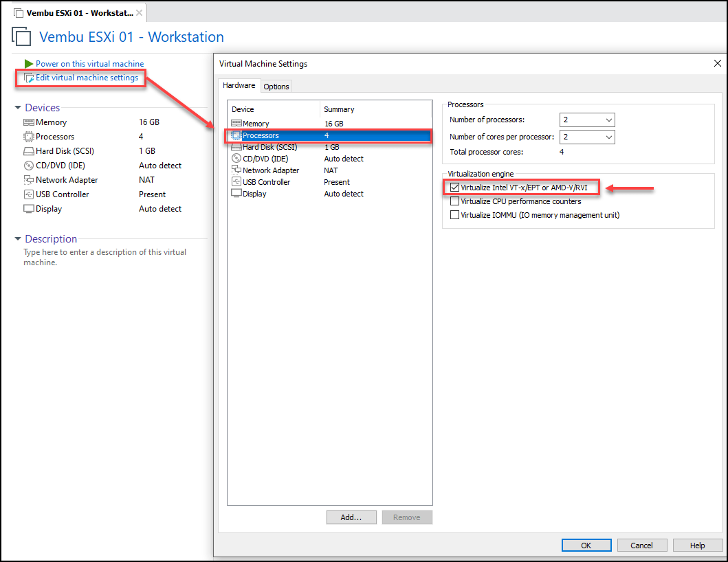Screen dimensions: 728x562
Task: Select Memory row in Hardware list
Action: point(330,124)
